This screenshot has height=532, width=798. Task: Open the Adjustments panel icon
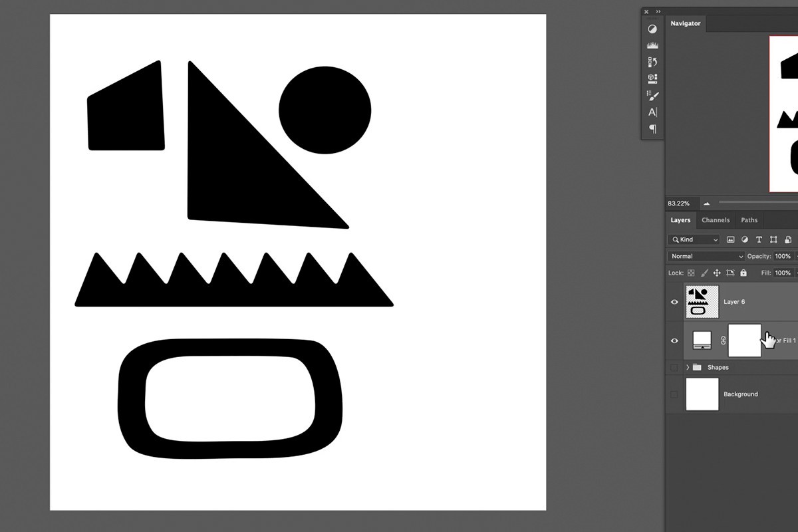point(652,29)
